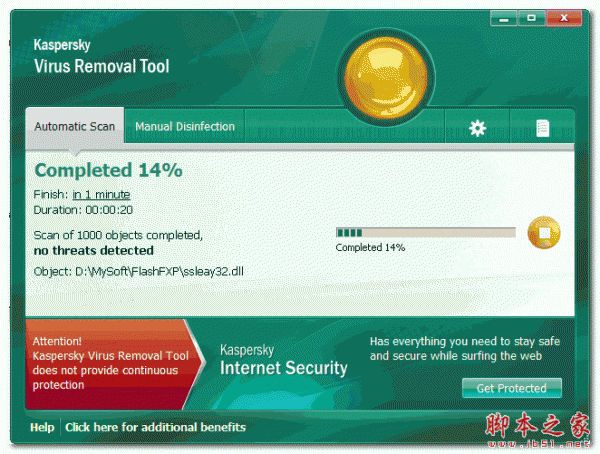The image size is (600, 454).
Task: Click the Kaspersky Virus Removal Tool title
Action: (x=101, y=57)
